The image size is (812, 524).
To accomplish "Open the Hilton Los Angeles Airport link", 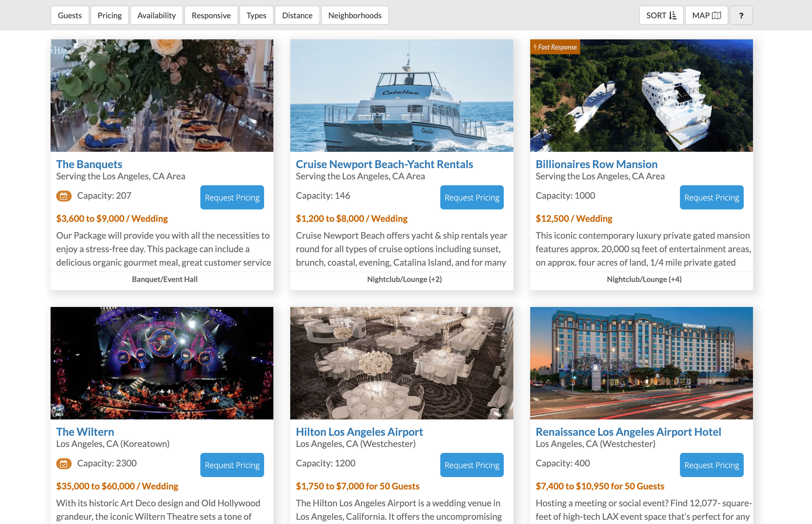I will (359, 432).
